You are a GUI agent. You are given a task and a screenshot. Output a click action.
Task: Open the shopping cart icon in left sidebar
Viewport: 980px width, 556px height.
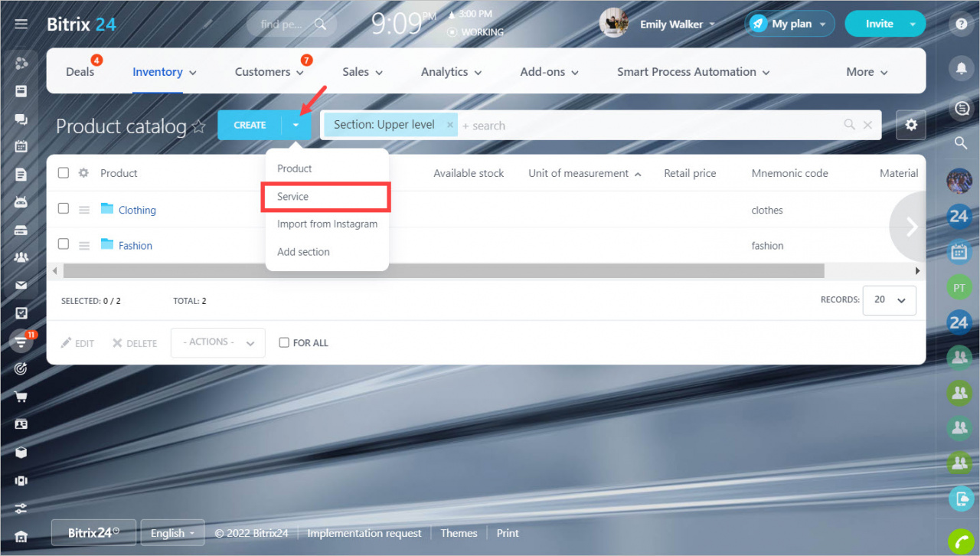pos(21,397)
